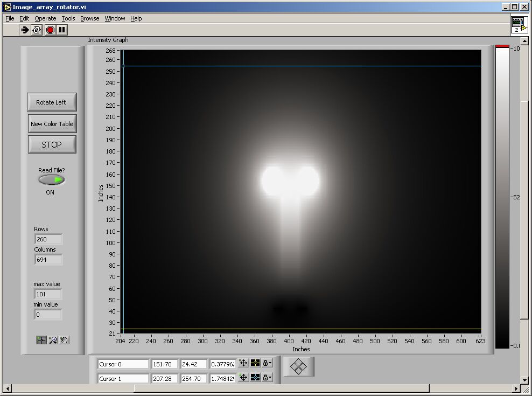Click the Run Continuously toolbar icon
Screen dimensions: 532x396
(x=37, y=30)
